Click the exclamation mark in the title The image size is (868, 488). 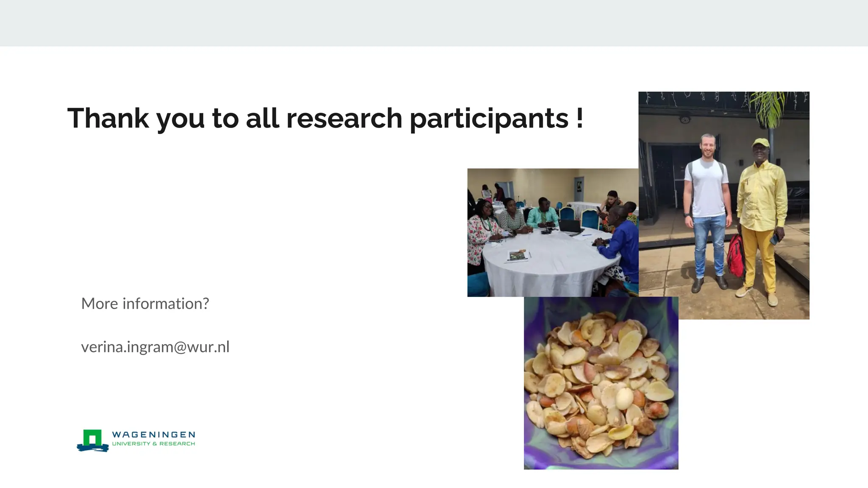pos(580,118)
